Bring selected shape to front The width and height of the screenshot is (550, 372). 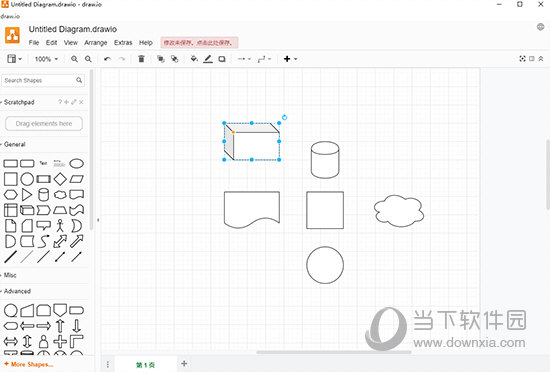tap(161, 59)
